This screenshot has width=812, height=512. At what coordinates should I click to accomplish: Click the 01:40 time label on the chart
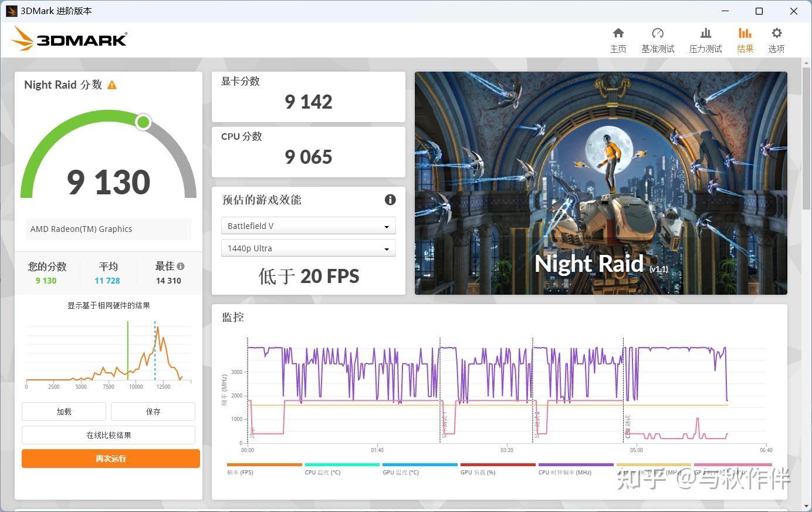377,450
